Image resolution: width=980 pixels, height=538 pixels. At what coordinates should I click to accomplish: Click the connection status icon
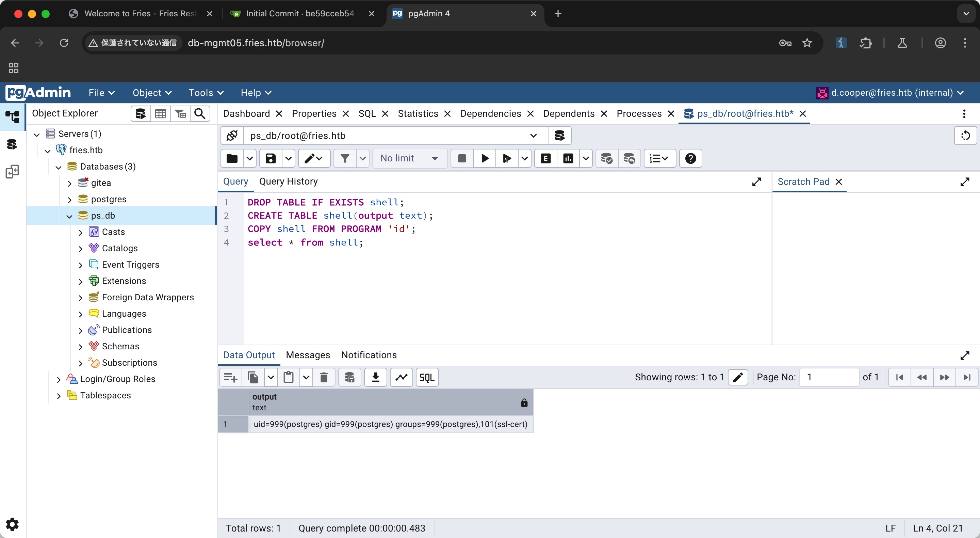coord(232,136)
